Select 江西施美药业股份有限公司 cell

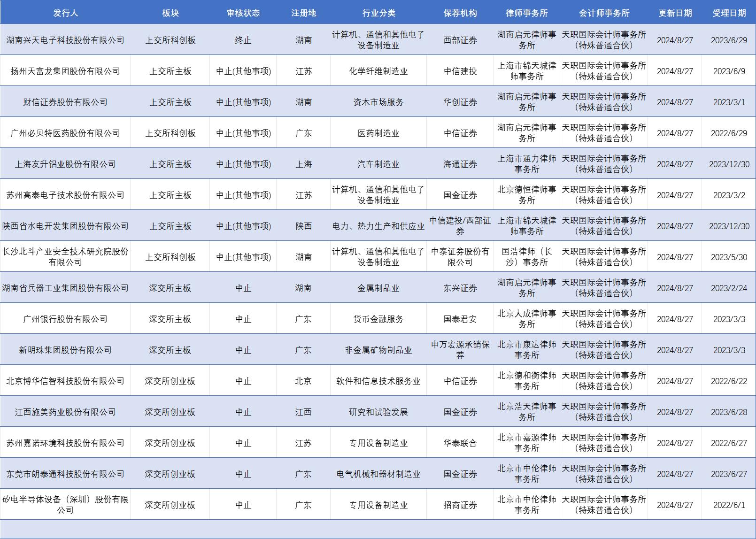pos(65,412)
